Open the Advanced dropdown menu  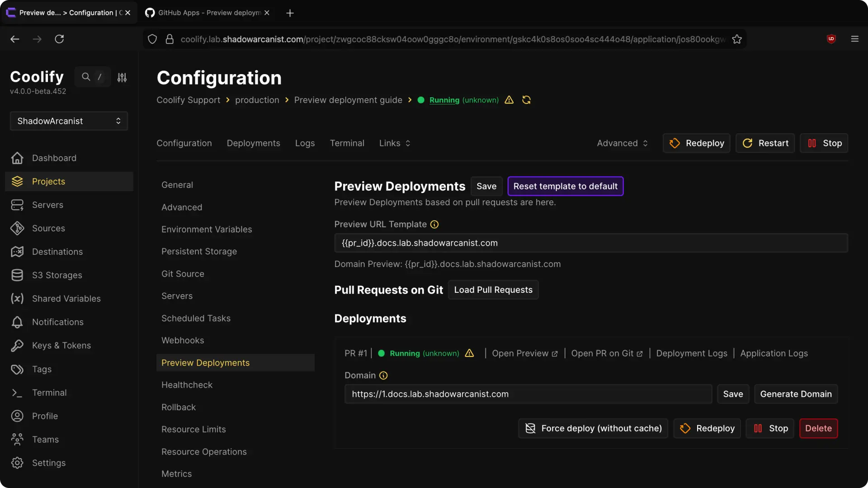coord(622,143)
